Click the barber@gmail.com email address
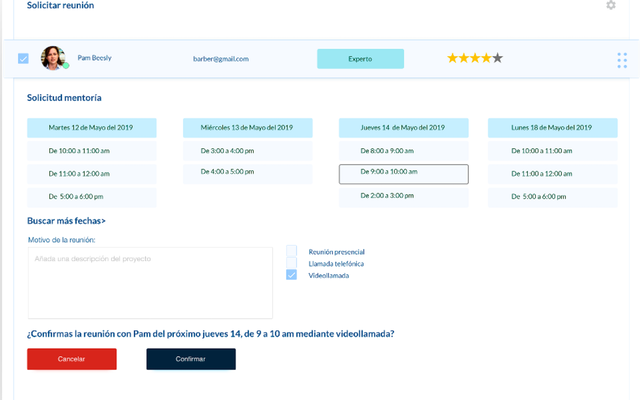 coord(221,59)
